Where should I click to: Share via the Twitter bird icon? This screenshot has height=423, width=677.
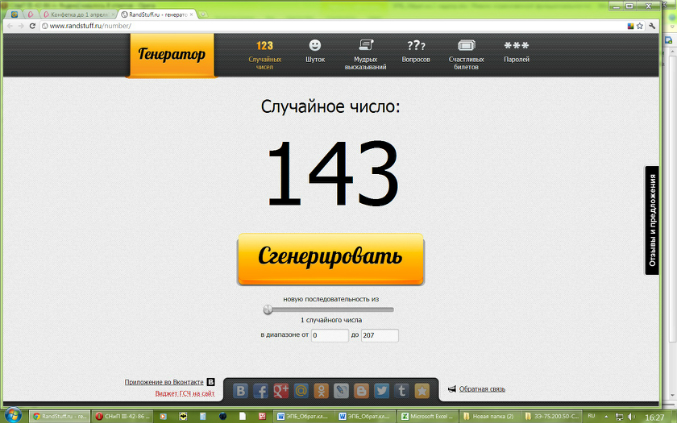382,391
